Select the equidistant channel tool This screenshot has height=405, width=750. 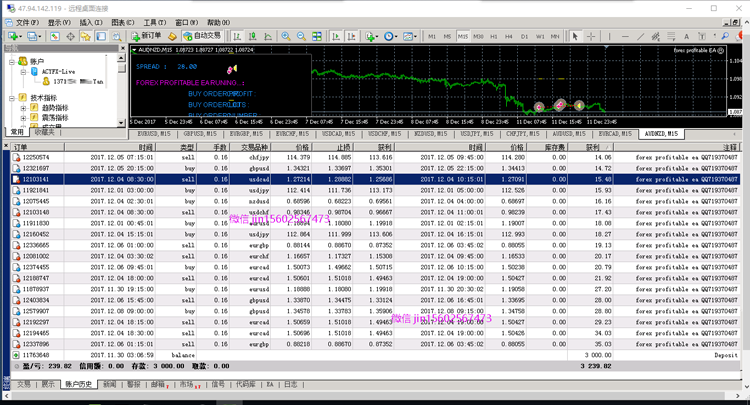pyautogui.click(x=656, y=36)
